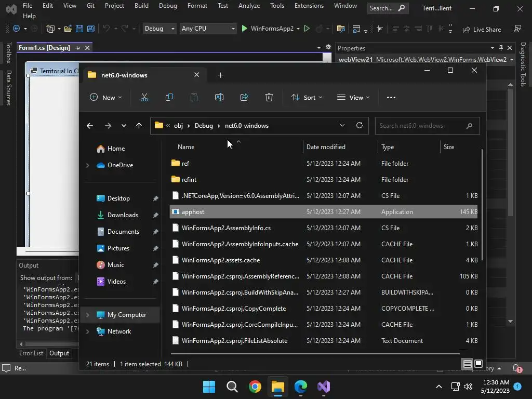Click the taskbar search icon
This screenshot has width=532, height=399.
coord(232,387)
